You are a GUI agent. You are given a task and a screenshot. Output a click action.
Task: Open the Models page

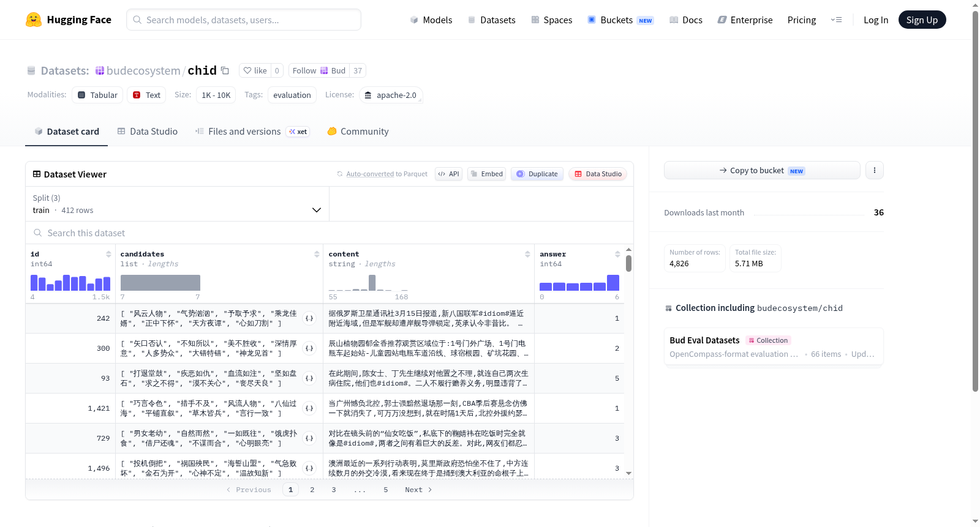coord(431,20)
